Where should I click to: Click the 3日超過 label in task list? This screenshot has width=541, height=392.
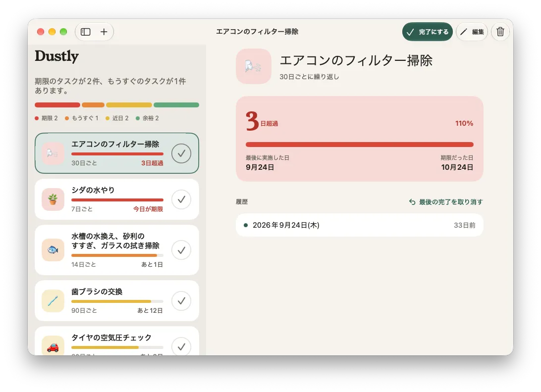point(152,163)
